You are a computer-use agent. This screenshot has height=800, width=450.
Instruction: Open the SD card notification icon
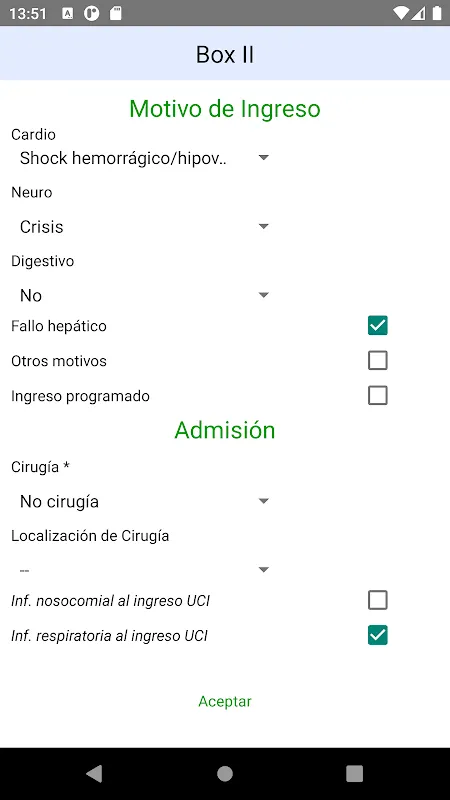click(116, 13)
